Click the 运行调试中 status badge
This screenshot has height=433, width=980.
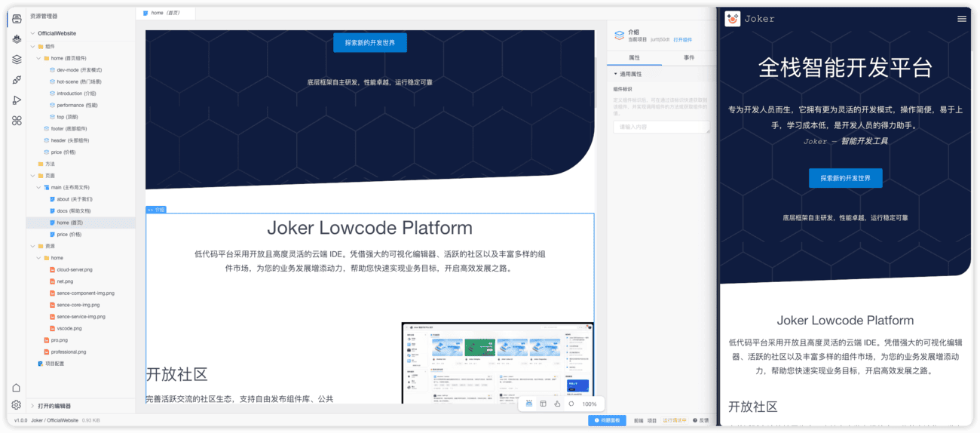pyautogui.click(x=675, y=420)
